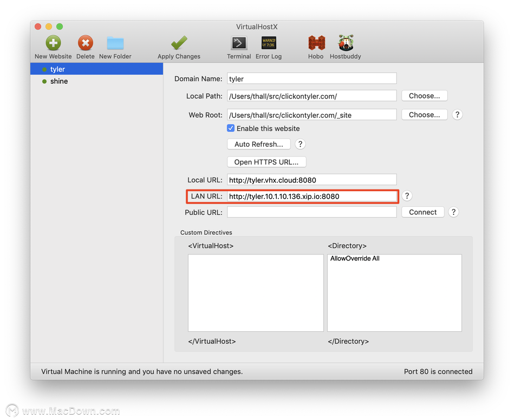The height and width of the screenshot is (420, 514).
Task: Choose a folder for Local Path
Action: tap(424, 96)
